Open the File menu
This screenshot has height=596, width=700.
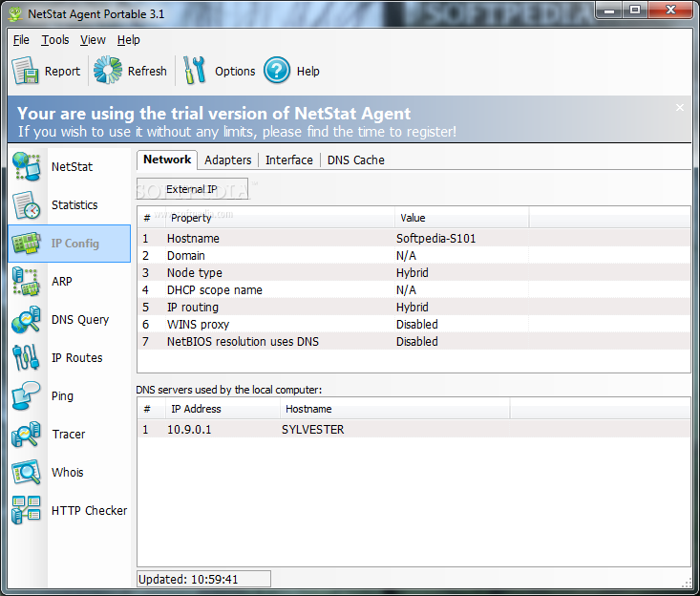point(21,40)
